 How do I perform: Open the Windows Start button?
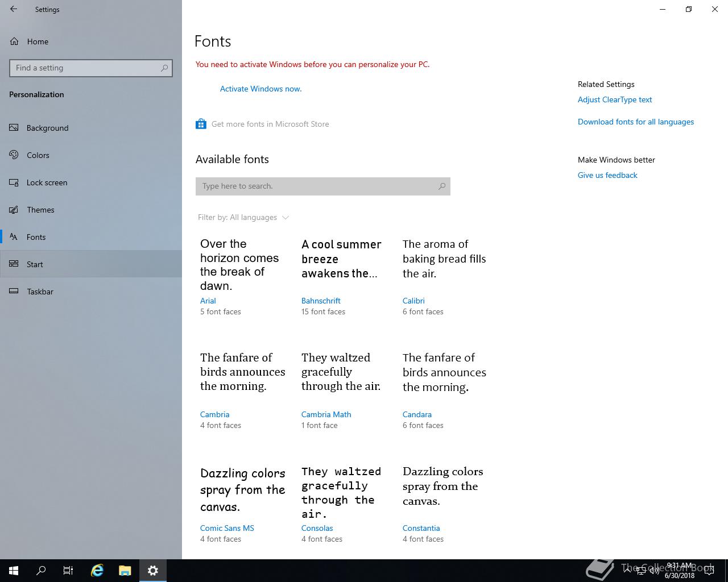coord(14,571)
